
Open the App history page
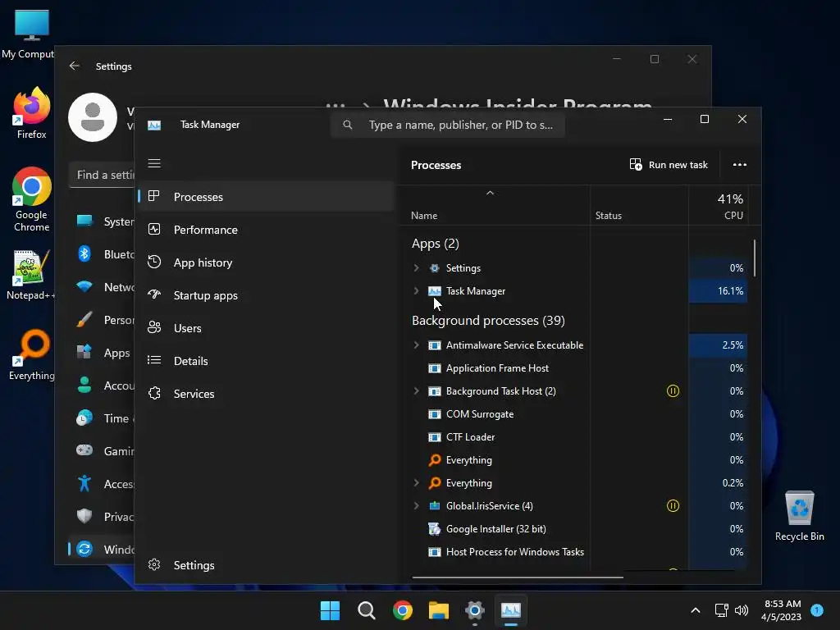click(x=267, y=262)
